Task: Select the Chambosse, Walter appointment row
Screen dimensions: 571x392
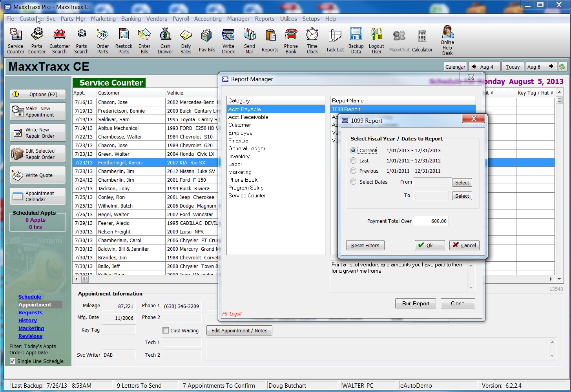Action: [x=145, y=137]
